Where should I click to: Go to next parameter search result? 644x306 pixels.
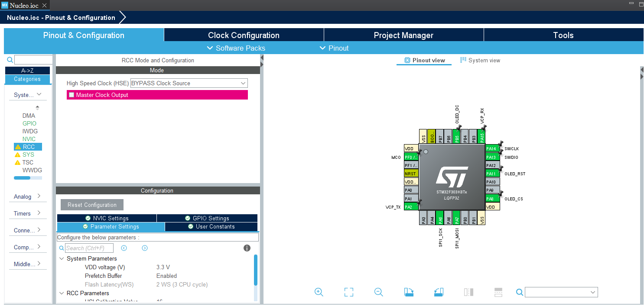coord(145,248)
